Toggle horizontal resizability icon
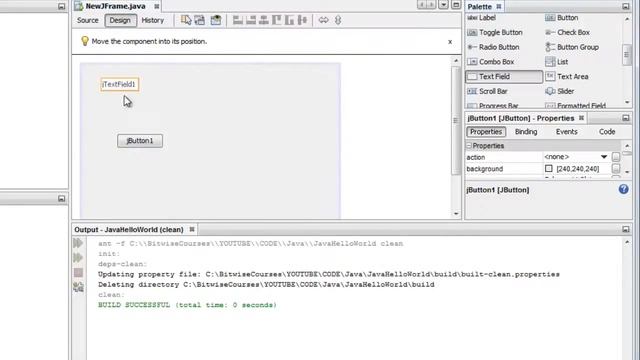This screenshot has width=640, height=360. pyautogui.click(x=323, y=20)
